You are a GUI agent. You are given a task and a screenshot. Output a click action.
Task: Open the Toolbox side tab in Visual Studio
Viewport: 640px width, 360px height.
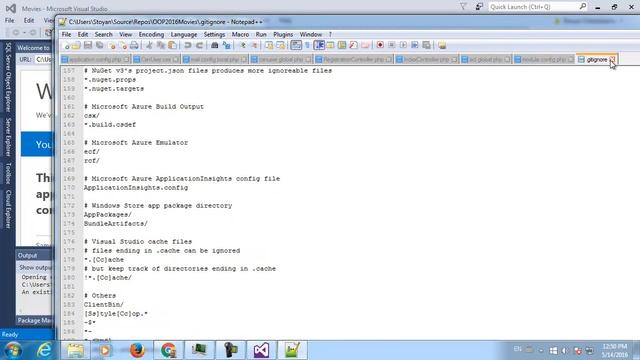coord(8,173)
